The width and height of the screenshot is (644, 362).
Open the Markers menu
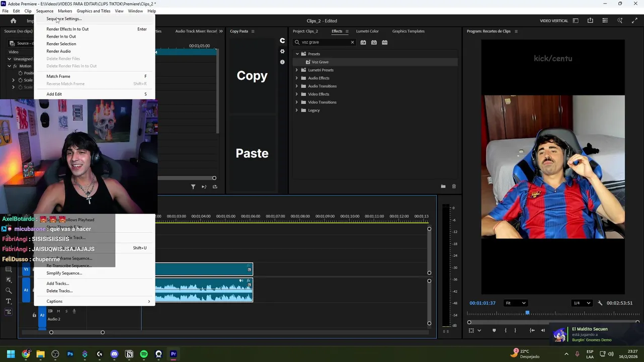(65, 11)
